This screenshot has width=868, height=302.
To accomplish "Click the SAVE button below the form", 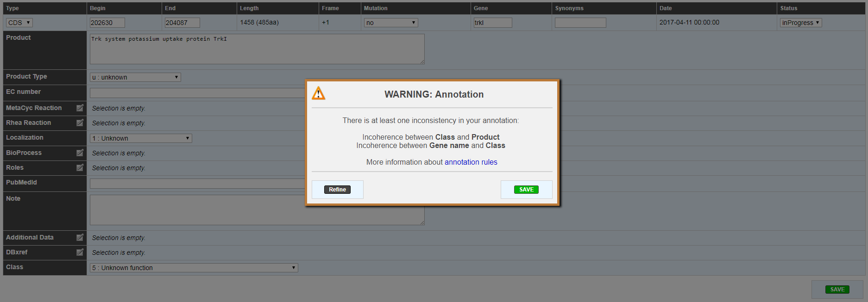I will [x=837, y=290].
